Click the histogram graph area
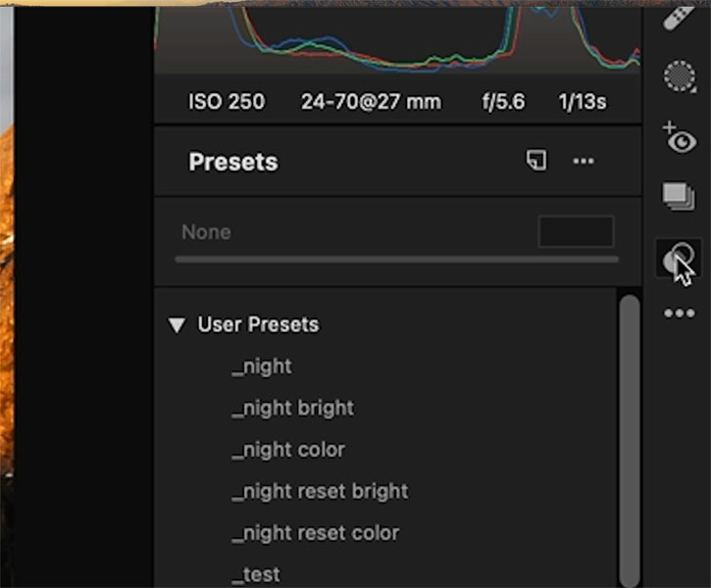 coord(398,40)
